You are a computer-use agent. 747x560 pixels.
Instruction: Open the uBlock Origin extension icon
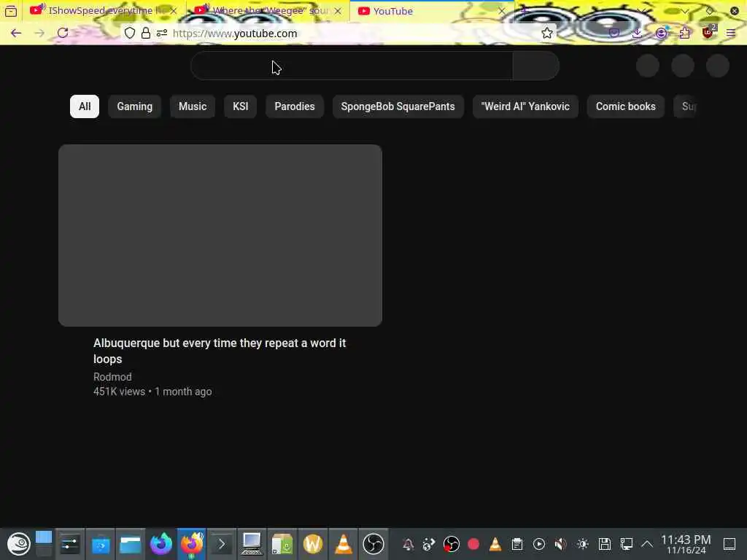point(708,32)
